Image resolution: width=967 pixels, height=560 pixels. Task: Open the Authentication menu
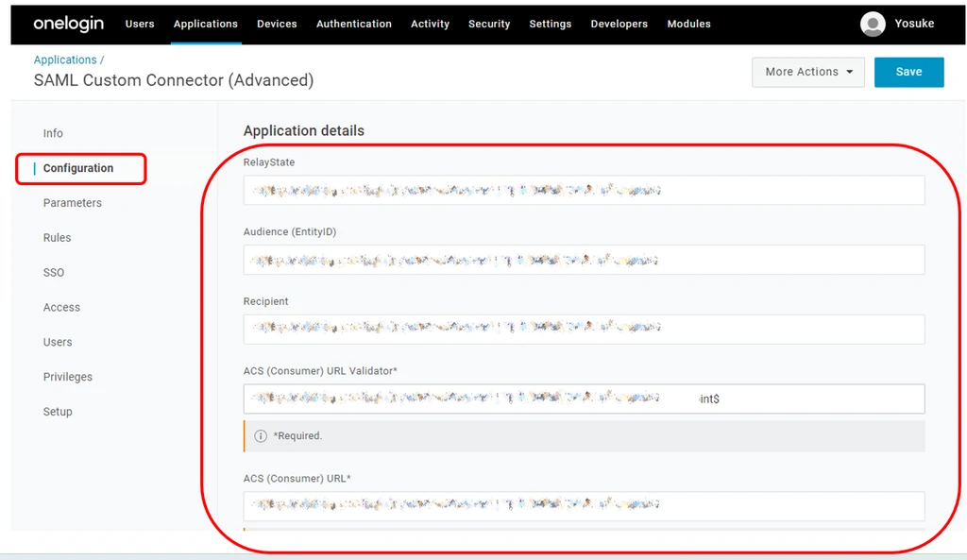[x=354, y=24]
